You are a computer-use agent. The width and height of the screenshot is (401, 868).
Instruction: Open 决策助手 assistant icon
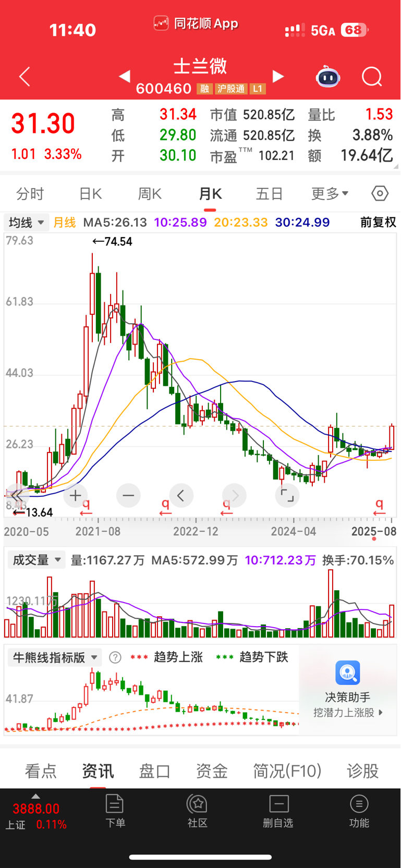[x=348, y=673]
